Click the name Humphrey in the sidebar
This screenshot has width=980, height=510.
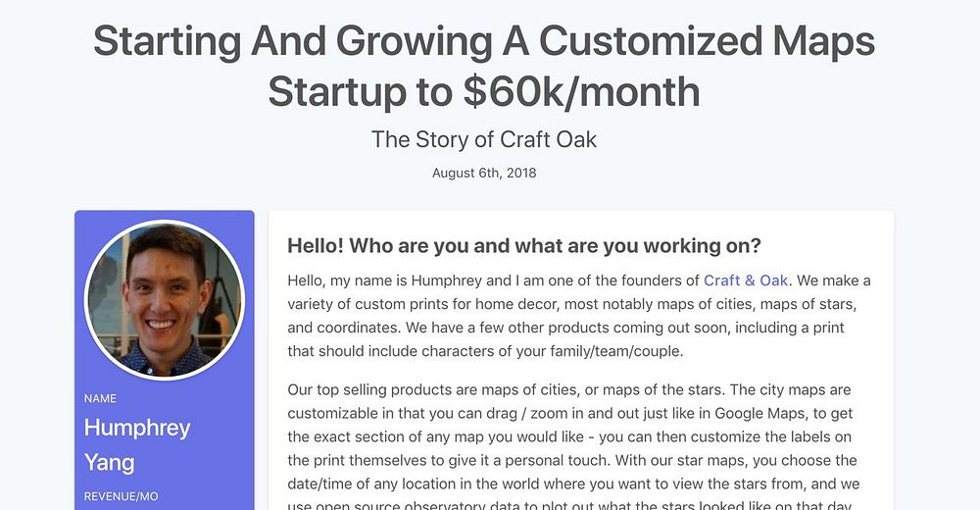pyautogui.click(x=137, y=428)
